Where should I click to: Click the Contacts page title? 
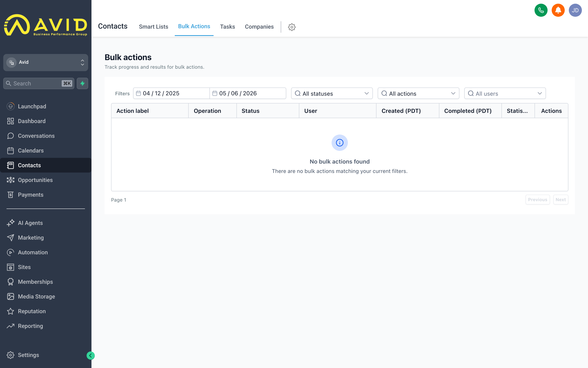click(112, 26)
